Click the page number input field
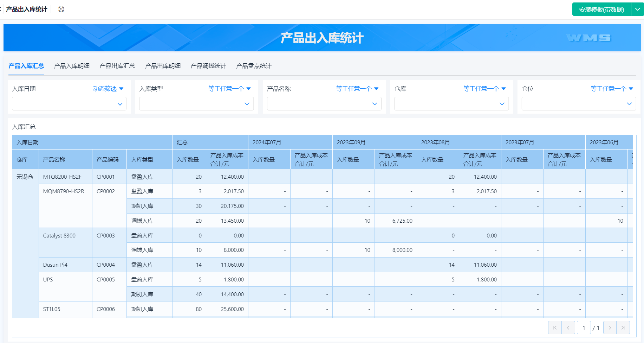 [x=584, y=328]
